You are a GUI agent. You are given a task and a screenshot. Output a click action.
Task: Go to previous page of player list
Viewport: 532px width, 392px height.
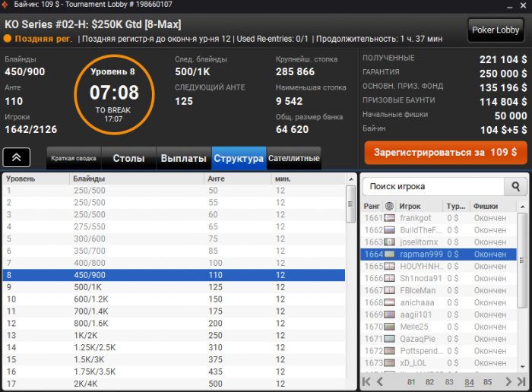380,382
